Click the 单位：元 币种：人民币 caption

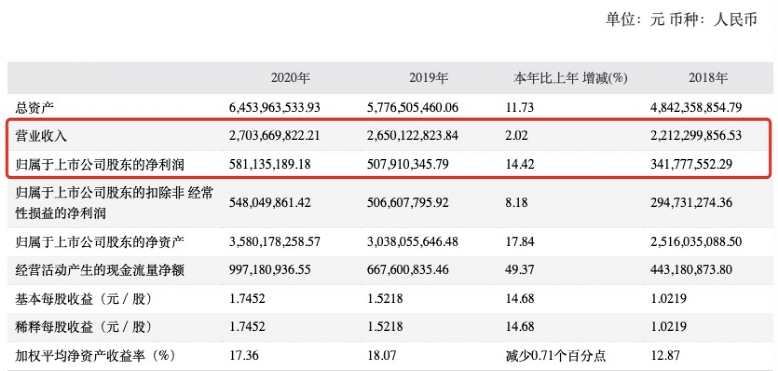pyautogui.click(x=681, y=19)
